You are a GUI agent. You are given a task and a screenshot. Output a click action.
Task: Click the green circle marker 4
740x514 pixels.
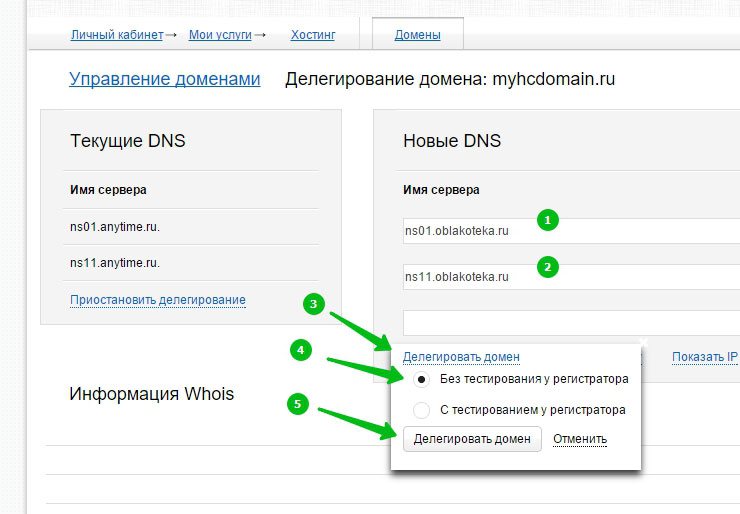coord(299,351)
